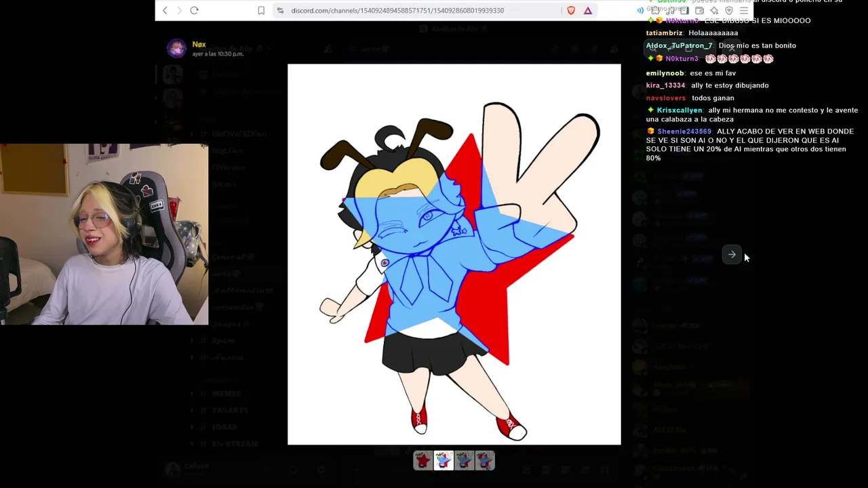Select the third thumbnail in the strip
The image size is (868, 488).
(x=465, y=461)
